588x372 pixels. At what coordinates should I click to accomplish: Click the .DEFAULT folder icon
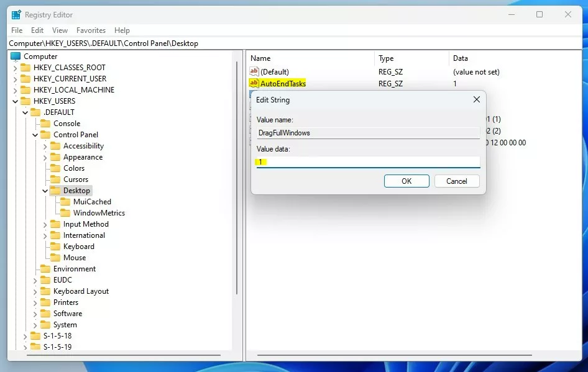pos(35,112)
